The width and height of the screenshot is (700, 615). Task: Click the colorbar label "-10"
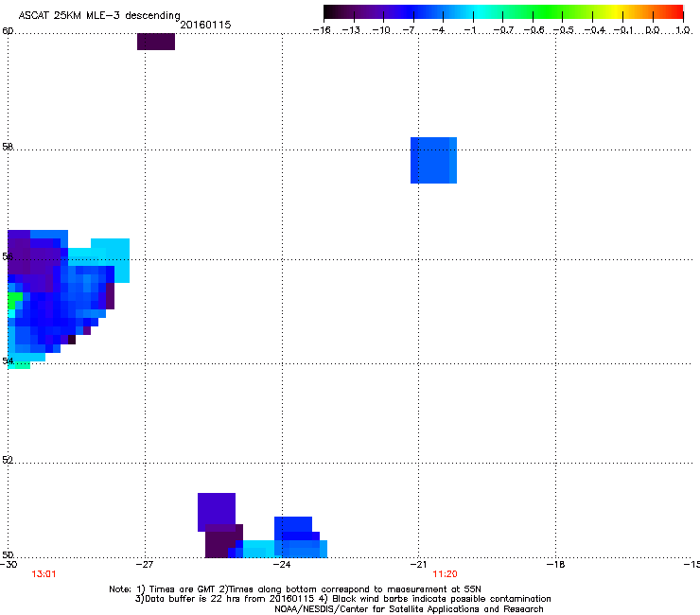click(x=381, y=30)
